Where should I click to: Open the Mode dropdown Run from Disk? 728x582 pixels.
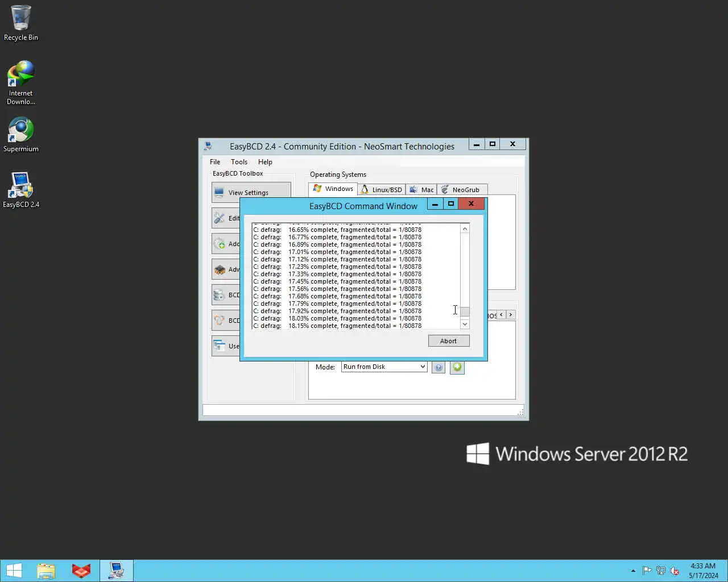[384, 367]
